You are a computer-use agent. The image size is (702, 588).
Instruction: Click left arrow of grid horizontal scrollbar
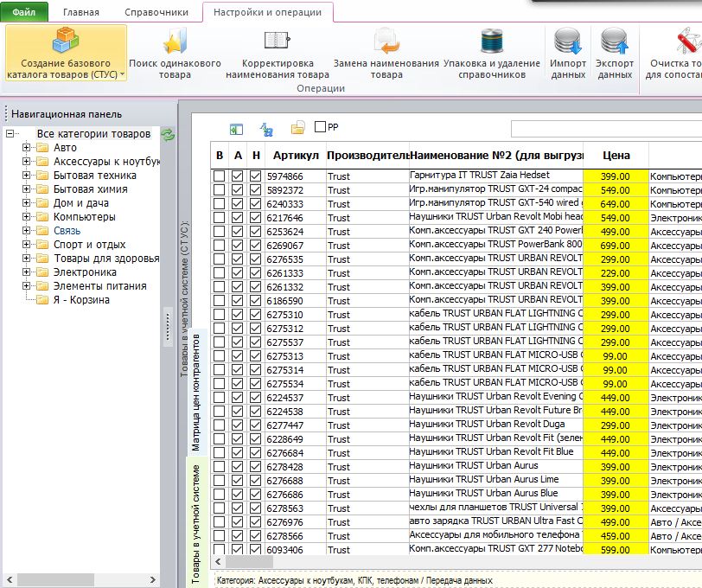coord(218,561)
